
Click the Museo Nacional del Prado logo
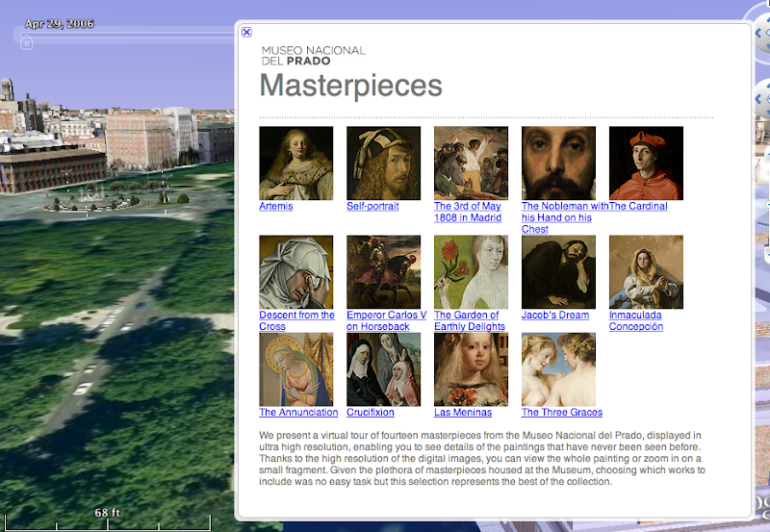click(314, 56)
